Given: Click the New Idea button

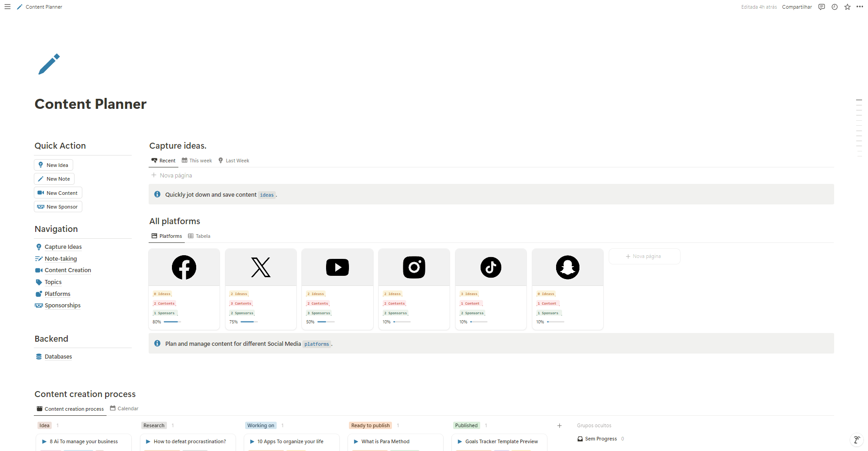Looking at the screenshot, I should tap(54, 165).
